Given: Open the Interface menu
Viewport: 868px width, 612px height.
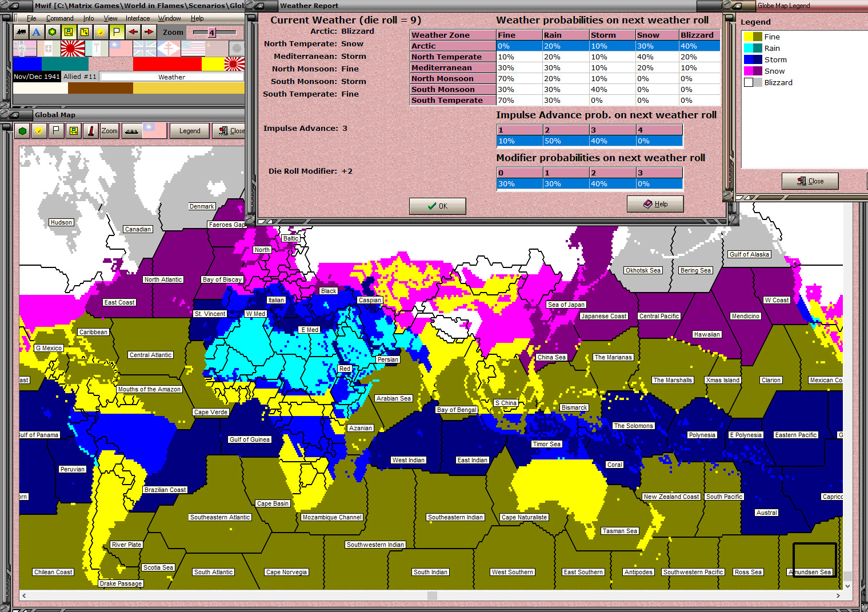Looking at the screenshot, I should click(138, 18).
